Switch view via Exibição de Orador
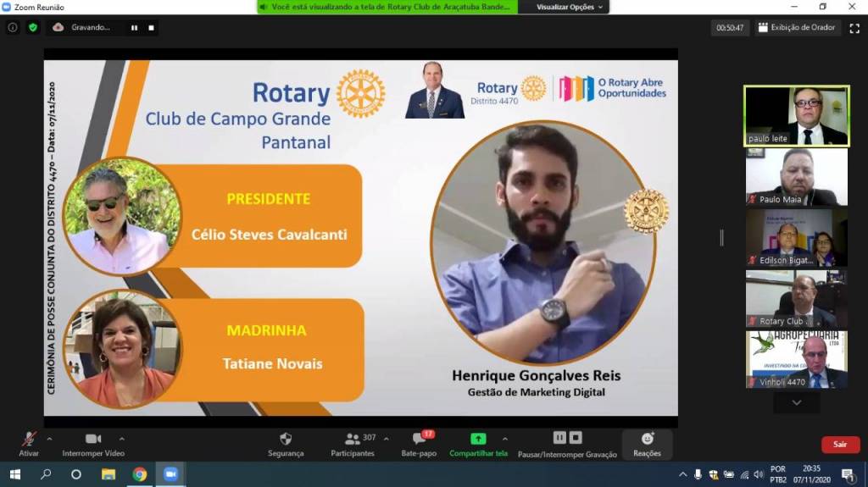The height and width of the screenshot is (487, 868). [x=797, y=28]
